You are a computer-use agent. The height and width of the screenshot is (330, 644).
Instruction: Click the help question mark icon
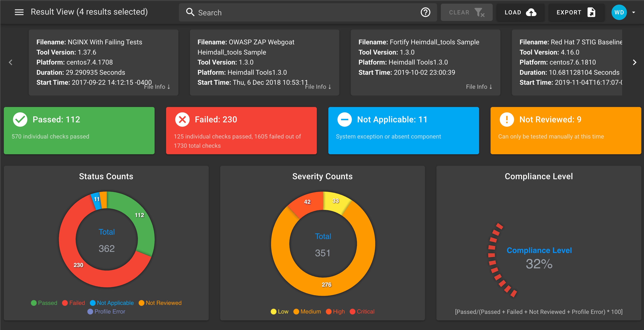[x=425, y=12]
